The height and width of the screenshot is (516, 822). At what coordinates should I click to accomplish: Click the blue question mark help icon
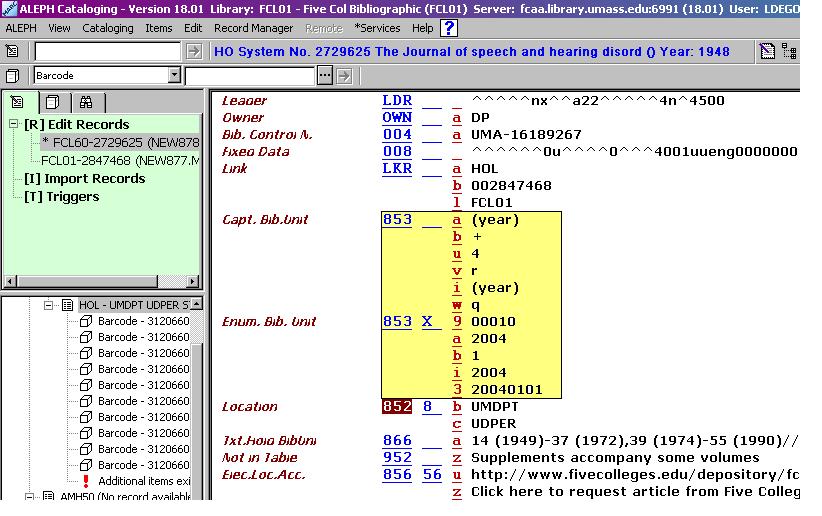coord(449,28)
